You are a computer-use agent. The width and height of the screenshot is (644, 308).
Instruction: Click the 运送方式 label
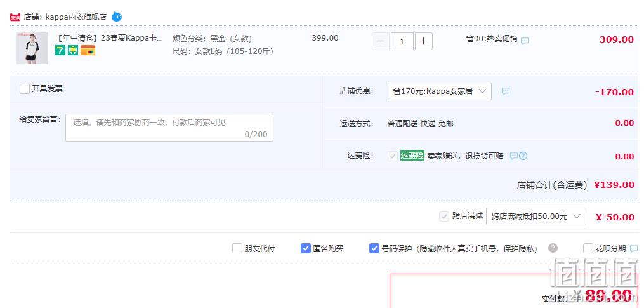point(357,123)
